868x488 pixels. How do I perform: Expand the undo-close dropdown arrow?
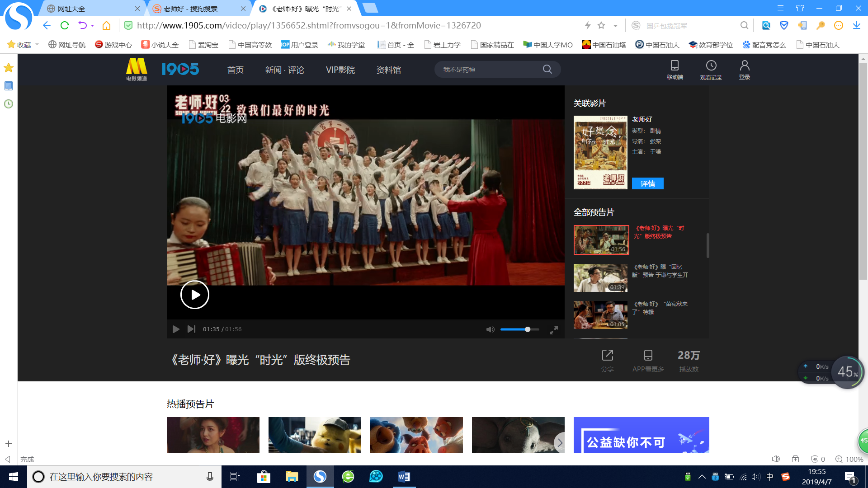(x=93, y=26)
